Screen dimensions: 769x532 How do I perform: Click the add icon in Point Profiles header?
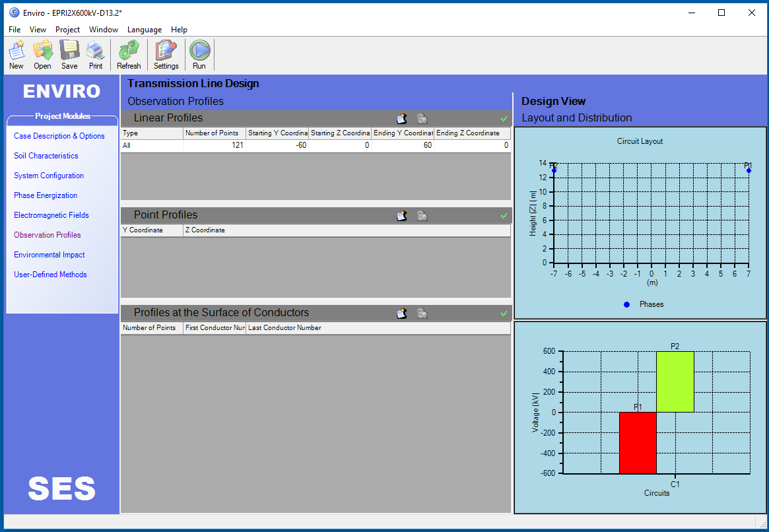(401, 216)
